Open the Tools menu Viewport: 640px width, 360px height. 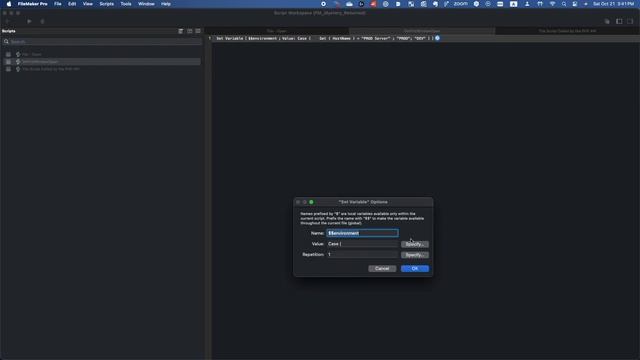coord(126,4)
